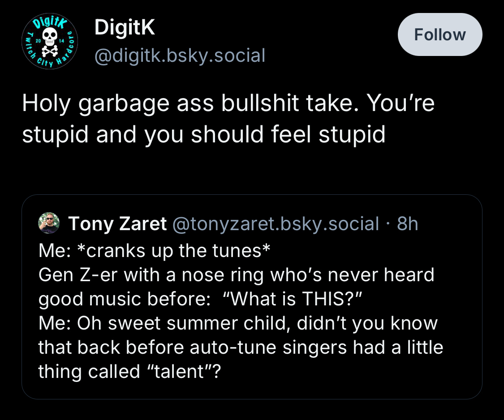
Task: Click the "You're" word in main post
Action: [400, 104]
